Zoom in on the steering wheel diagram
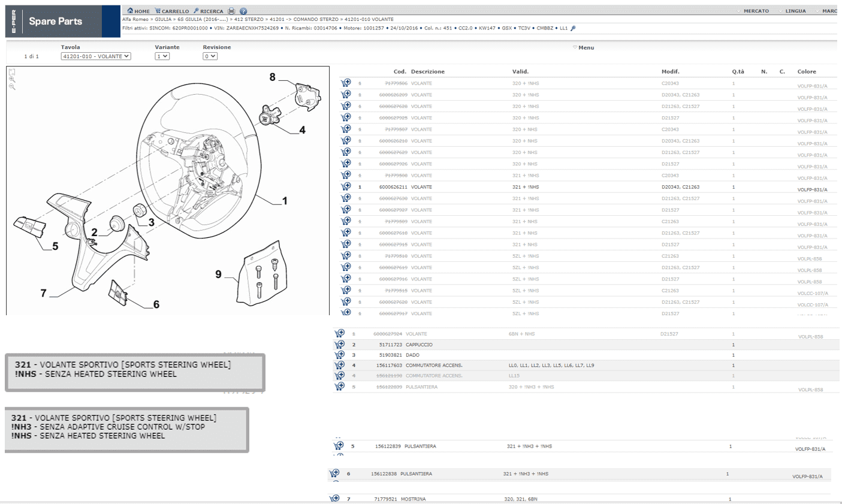The width and height of the screenshot is (842, 504). 12,79
